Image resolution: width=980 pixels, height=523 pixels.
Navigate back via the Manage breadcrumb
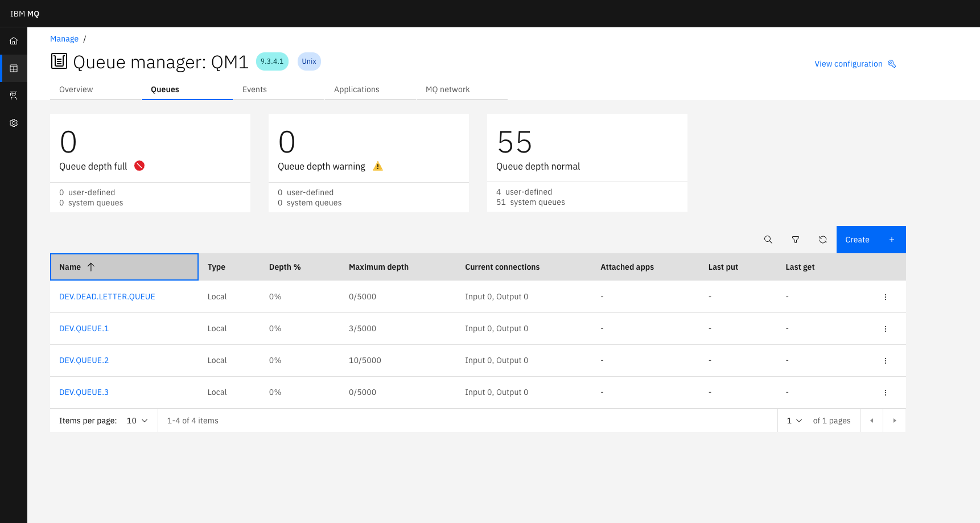click(x=64, y=39)
